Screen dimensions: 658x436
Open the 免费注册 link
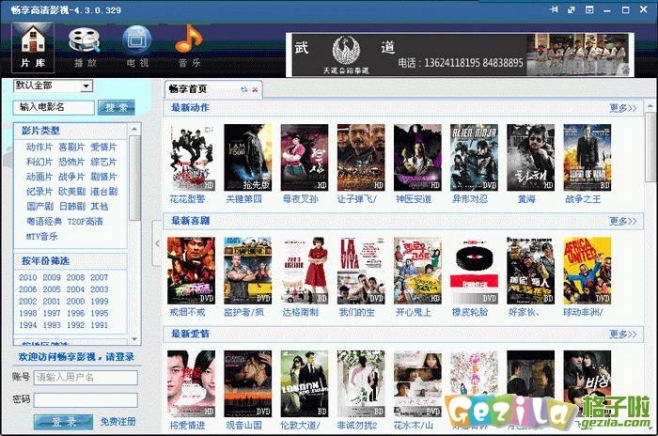[x=118, y=422]
